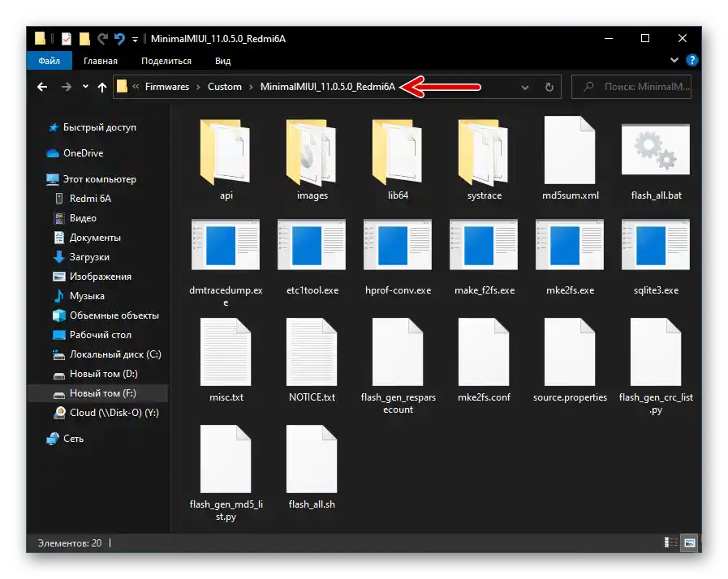Switch to the Вид ribbon tab
The height and width of the screenshot is (579, 728).
222,60
